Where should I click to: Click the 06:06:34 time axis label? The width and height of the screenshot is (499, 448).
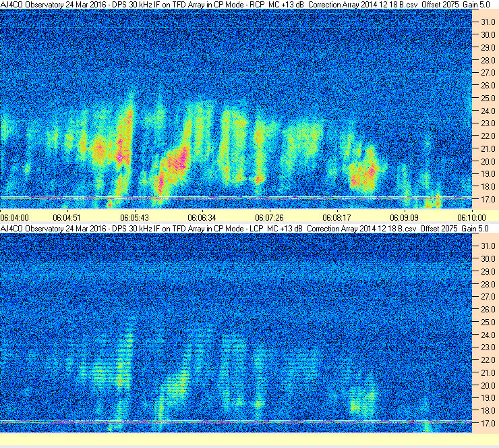click(202, 218)
